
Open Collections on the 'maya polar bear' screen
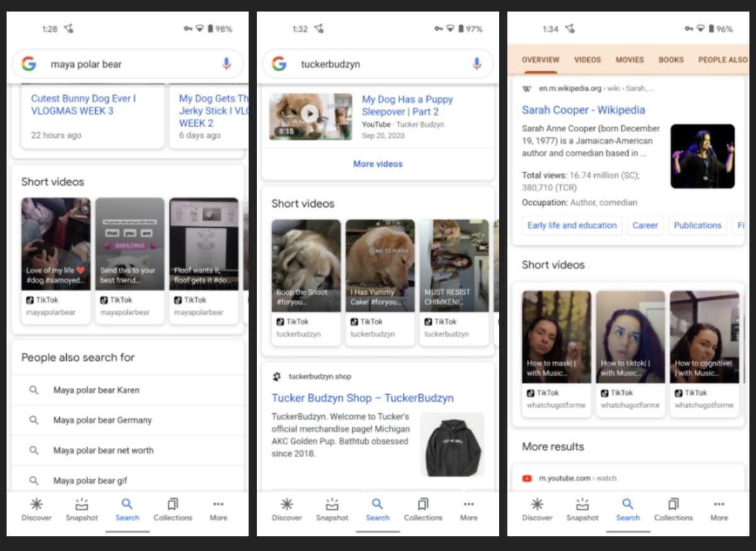coord(173,509)
